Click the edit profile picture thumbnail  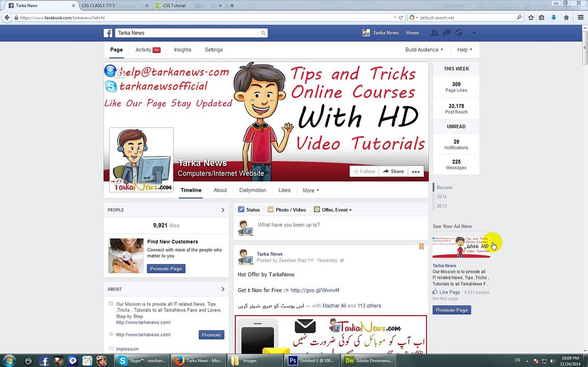141,160
